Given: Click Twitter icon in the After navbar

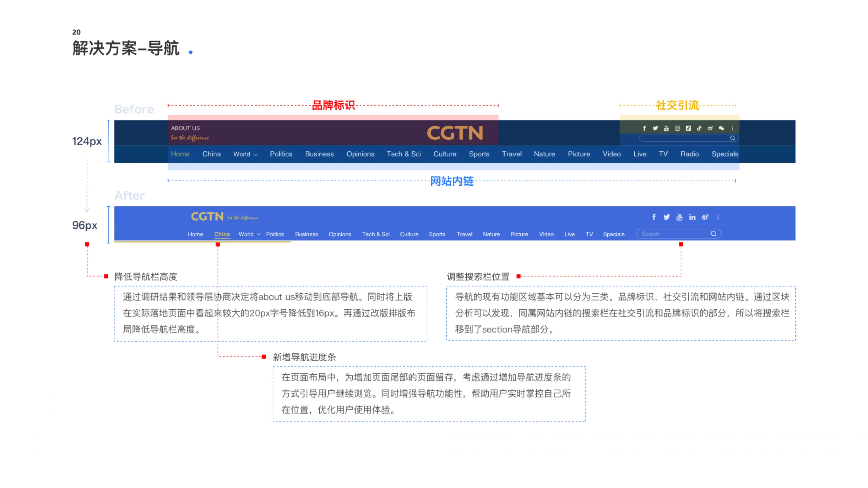Looking at the screenshot, I should (x=667, y=217).
